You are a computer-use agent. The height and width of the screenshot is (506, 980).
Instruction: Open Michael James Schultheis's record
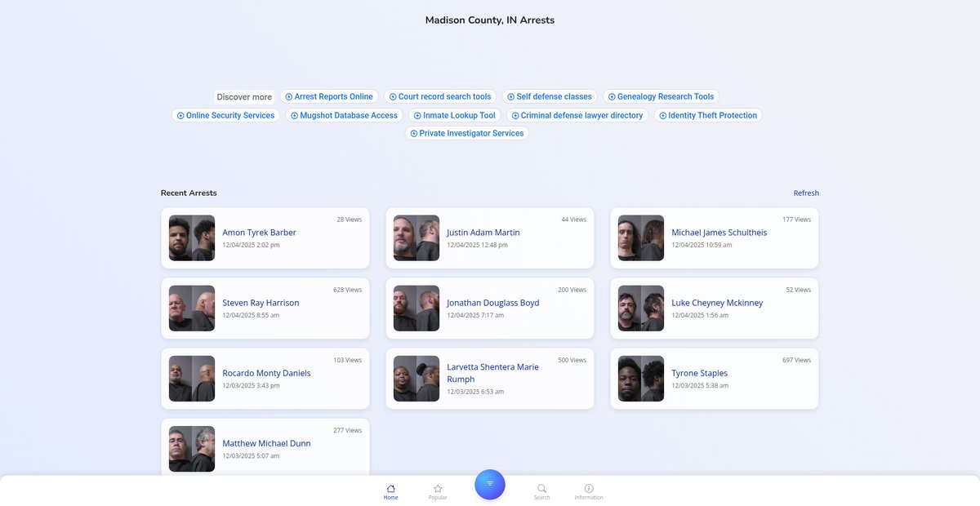point(715,237)
